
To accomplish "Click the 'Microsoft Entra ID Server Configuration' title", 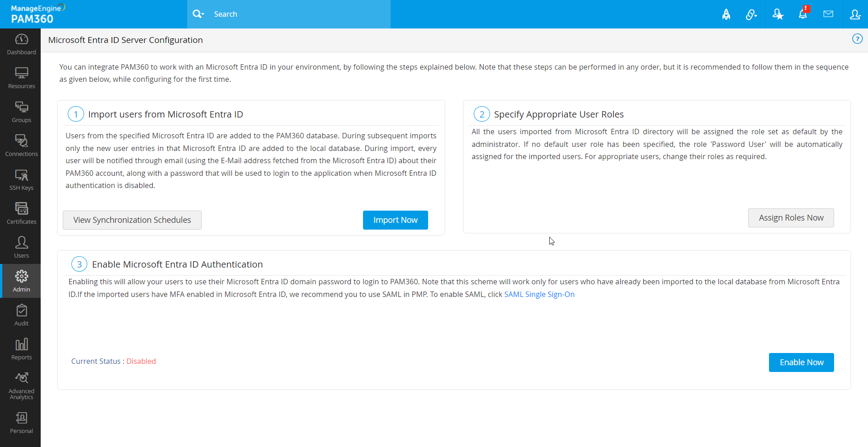I will (125, 40).
